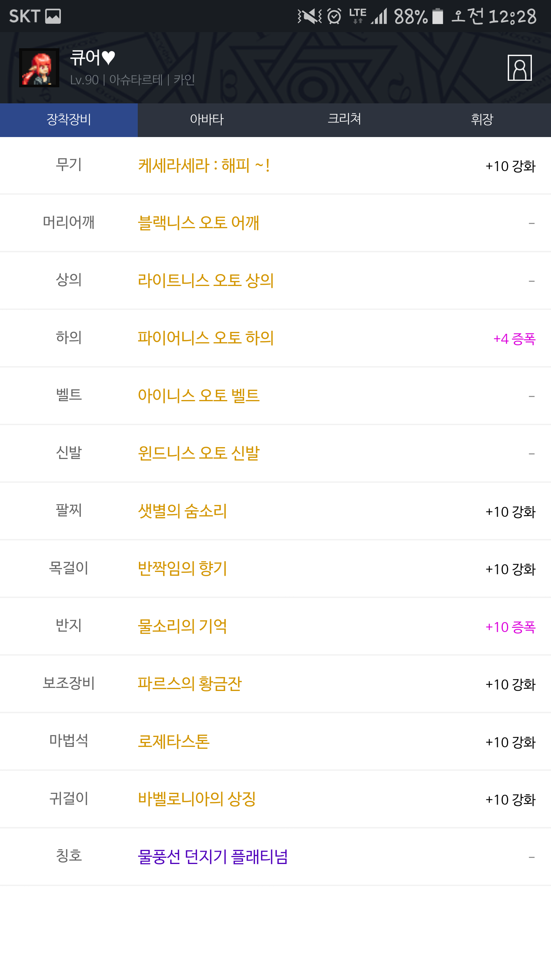Tap the picture notification icon
Image resolution: width=551 pixels, height=980 pixels.
click(53, 16)
